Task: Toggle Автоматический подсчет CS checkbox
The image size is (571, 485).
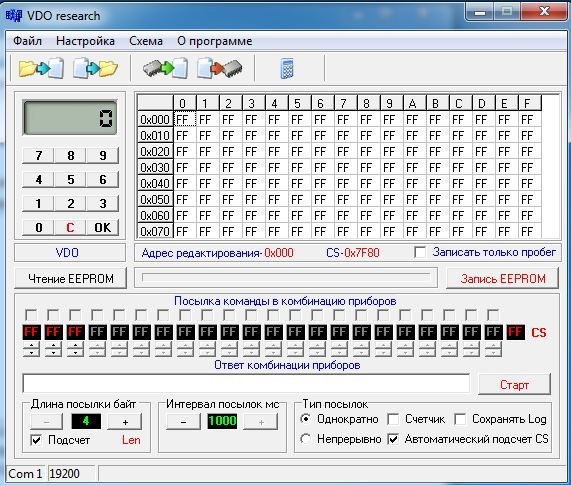Action: (x=393, y=439)
